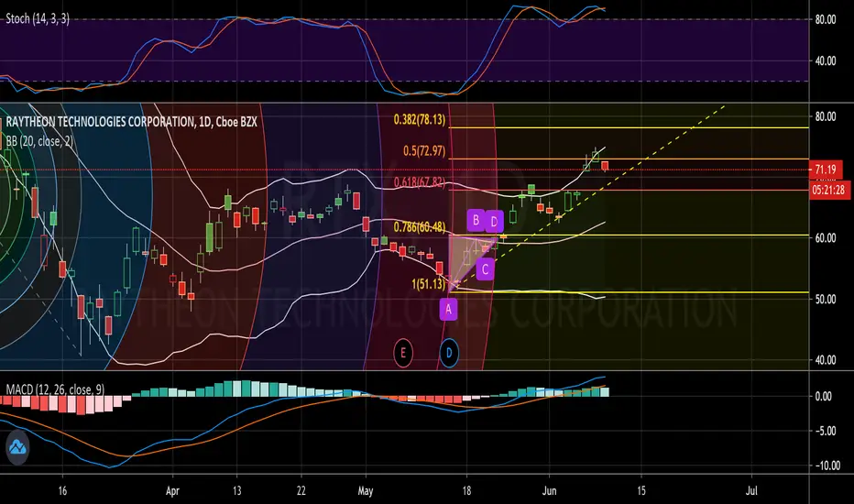Select the 0.382(78.13) Fibonacci level label
854x504 pixels.
coord(420,119)
